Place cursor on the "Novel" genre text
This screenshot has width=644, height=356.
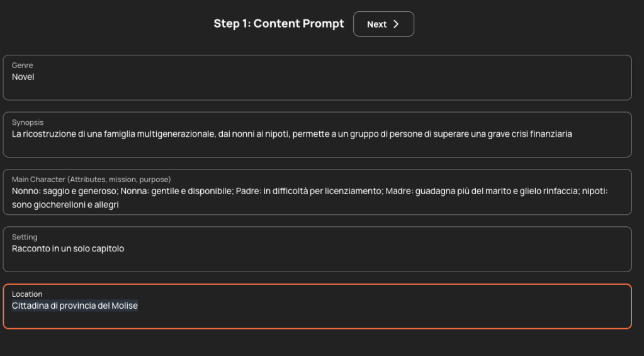23,77
